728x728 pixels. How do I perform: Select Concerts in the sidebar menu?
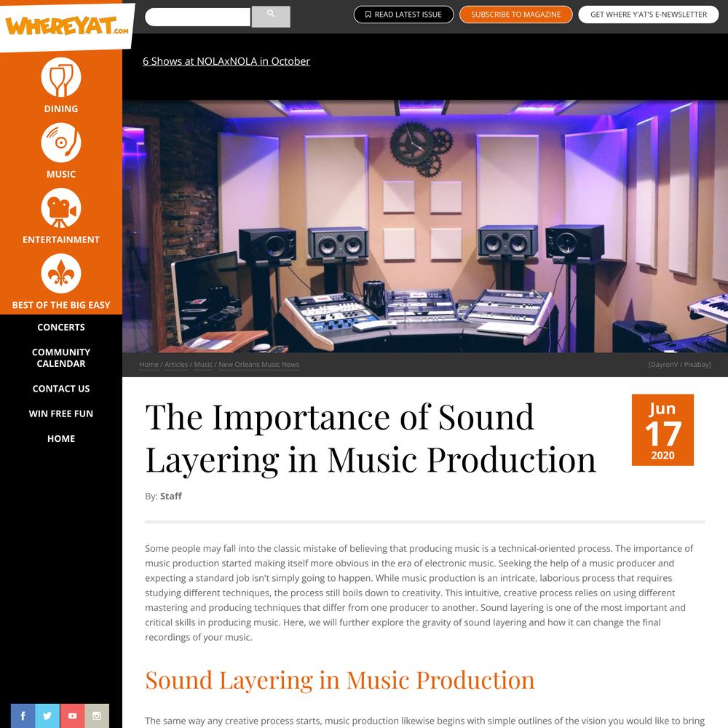pyautogui.click(x=61, y=328)
